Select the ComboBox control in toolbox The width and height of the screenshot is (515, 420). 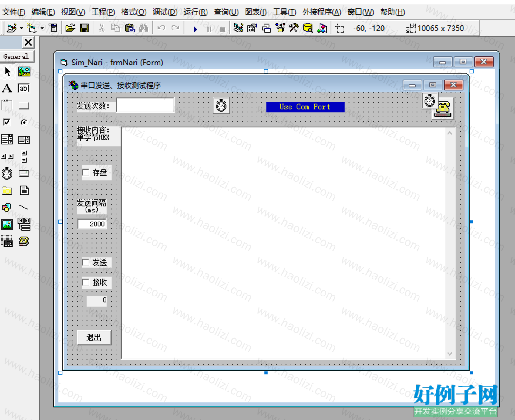(x=7, y=140)
